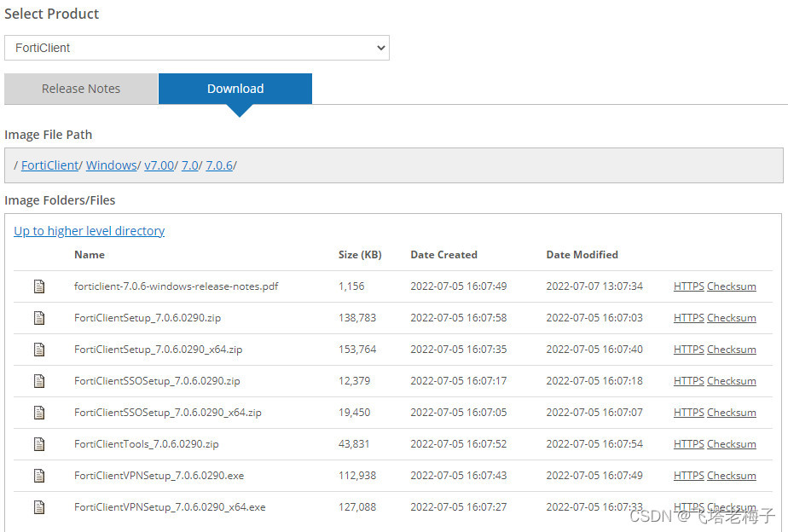Click the Name column header
Viewport: 788px width, 532px height.
click(90, 255)
